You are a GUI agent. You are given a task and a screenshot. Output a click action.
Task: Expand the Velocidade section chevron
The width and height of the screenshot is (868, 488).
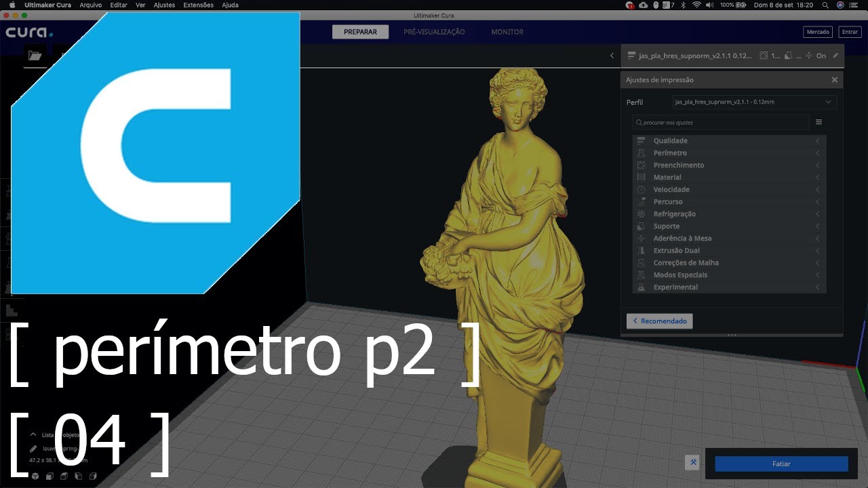tap(818, 190)
